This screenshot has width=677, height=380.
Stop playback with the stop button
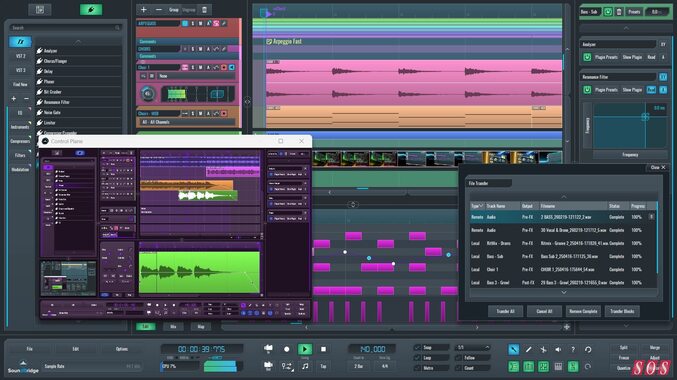pos(323,349)
